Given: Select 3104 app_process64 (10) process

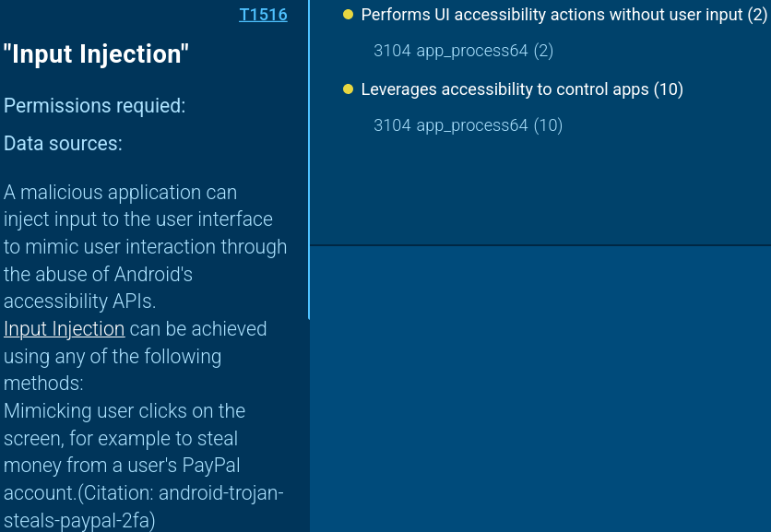Looking at the screenshot, I should point(468,125).
